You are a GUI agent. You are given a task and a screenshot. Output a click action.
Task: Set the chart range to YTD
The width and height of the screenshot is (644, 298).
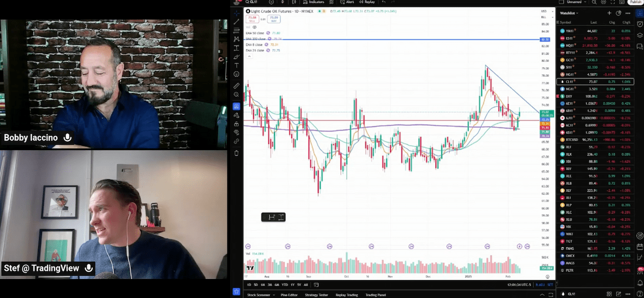285,284
